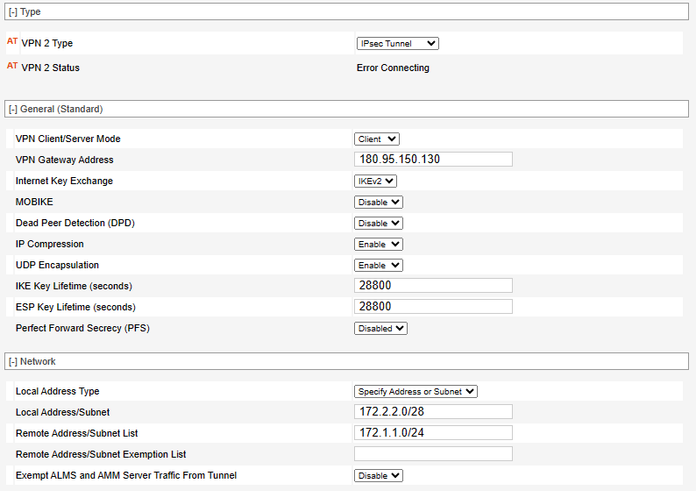Open the UDP Encapsulation dropdown
The image size is (696, 491).
(378, 265)
